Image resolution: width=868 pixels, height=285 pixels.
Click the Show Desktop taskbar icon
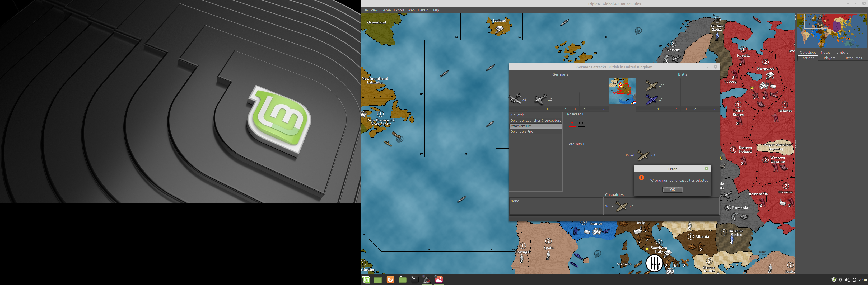(x=378, y=280)
